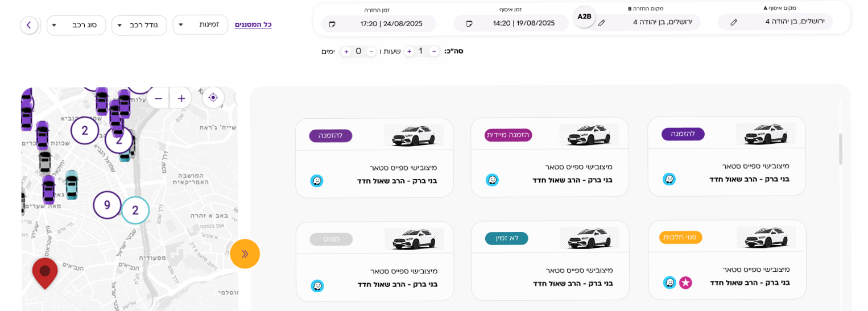This screenshot has height=311, width=868.
Task: Open the סוג רכב car type dropdown
Action: tap(76, 25)
